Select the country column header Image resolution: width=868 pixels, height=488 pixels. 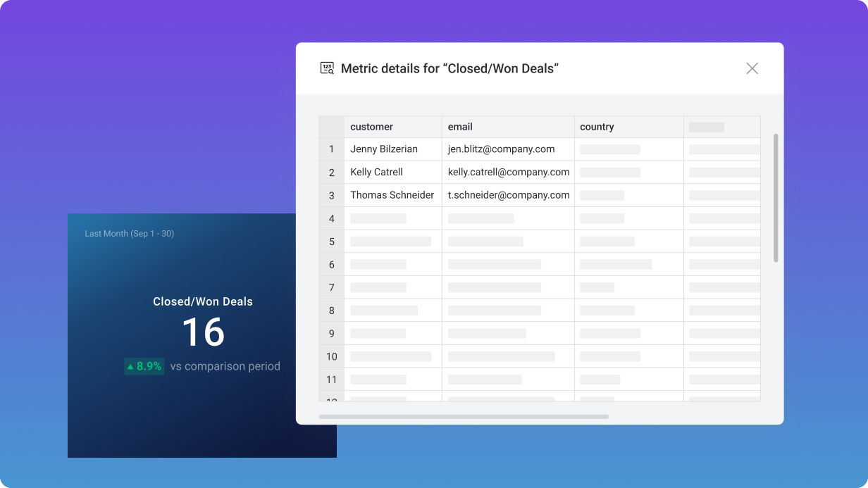click(x=597, y=127)
